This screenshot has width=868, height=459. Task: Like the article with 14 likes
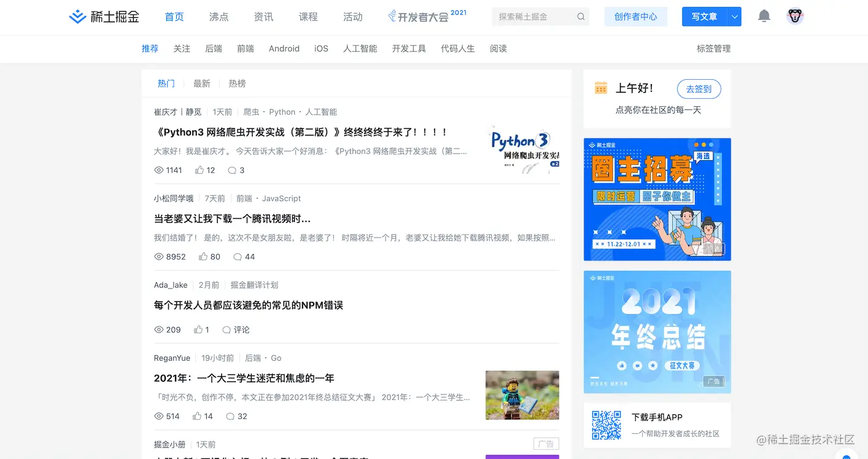pos(197,416)
